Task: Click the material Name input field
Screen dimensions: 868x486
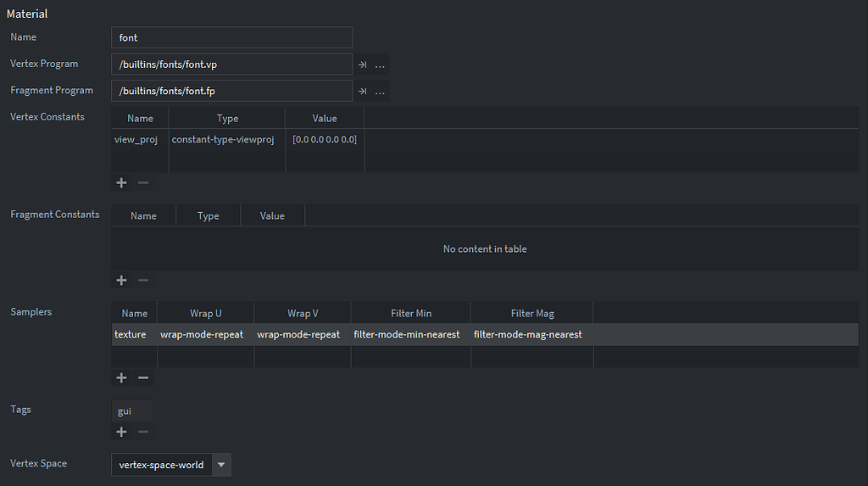Action: coord(231,37)
